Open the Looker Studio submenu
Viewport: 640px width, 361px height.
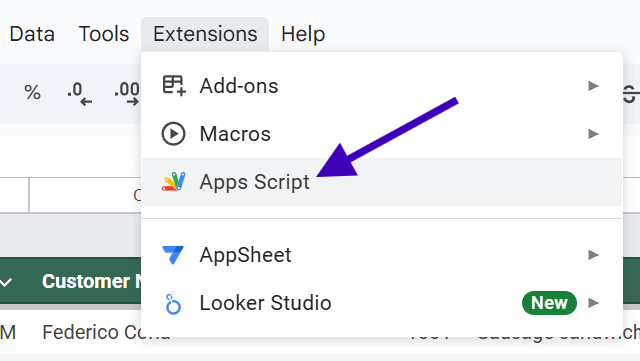[382, 303]
